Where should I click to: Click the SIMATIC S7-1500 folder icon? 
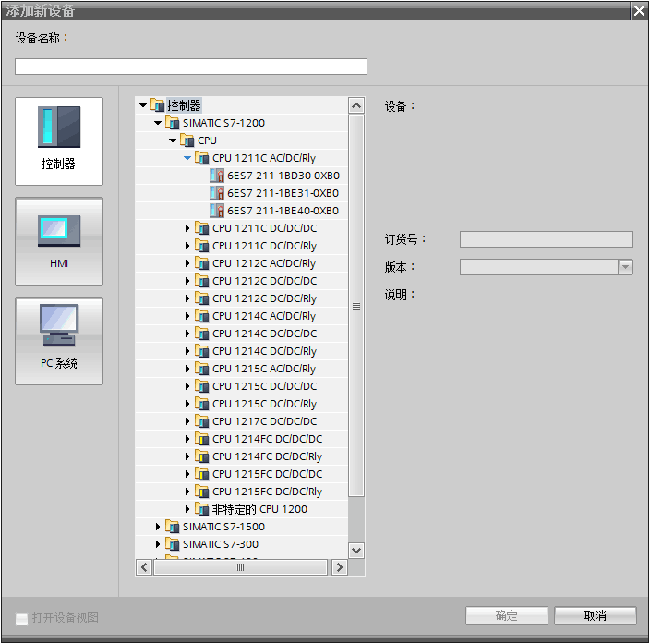[173, 526]
